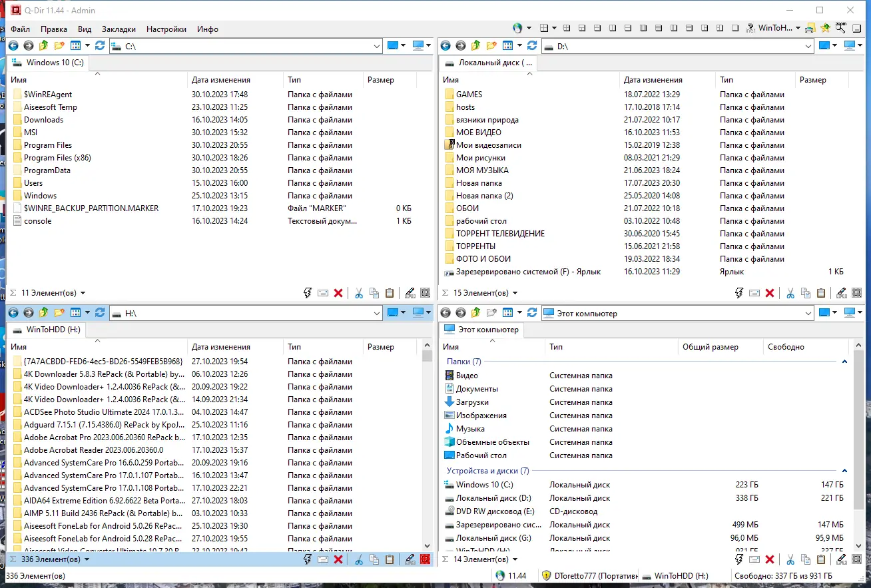Click the rename icon under the H:\ pane
This screenshot has width=871, height=588.
point(323,559)
